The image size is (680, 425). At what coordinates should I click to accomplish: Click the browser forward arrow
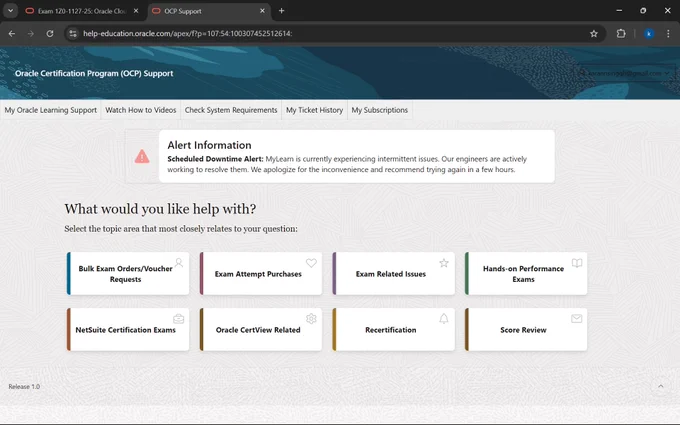[30, 33]
